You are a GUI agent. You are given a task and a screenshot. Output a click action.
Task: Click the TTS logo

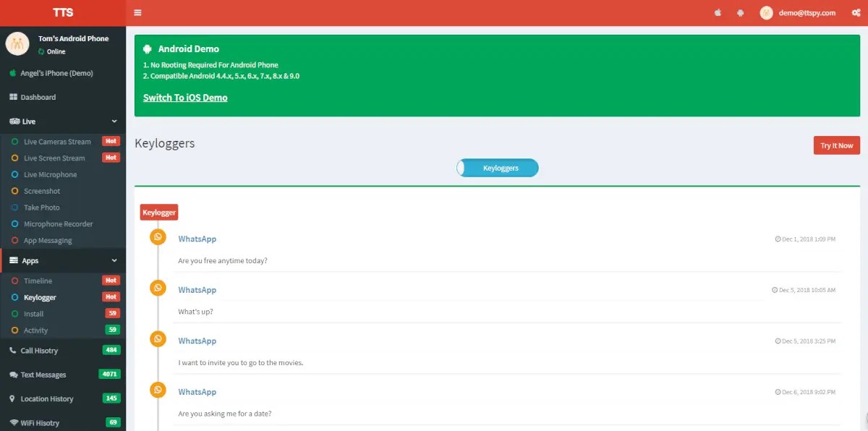[x=63, y=12]
